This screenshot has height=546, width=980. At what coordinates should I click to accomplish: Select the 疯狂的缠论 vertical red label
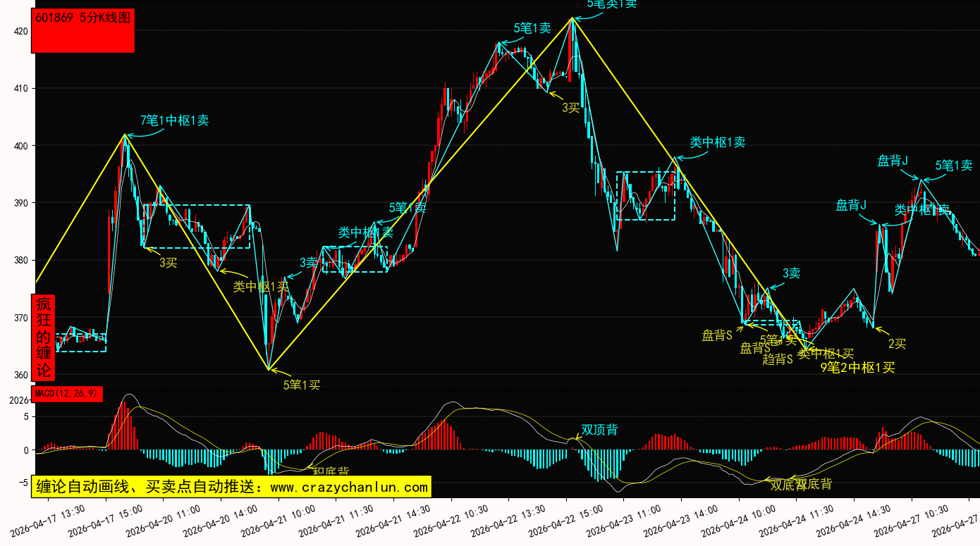point(44,337)
